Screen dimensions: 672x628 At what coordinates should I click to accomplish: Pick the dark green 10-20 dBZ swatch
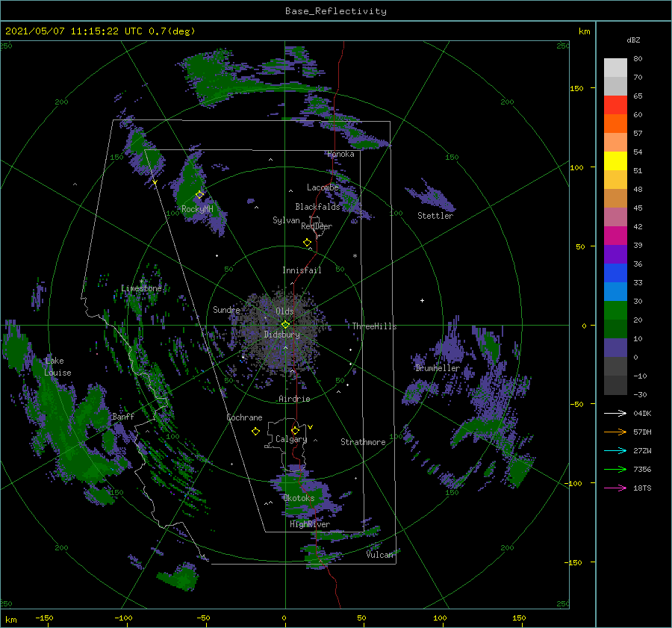(x=615, y=329)
